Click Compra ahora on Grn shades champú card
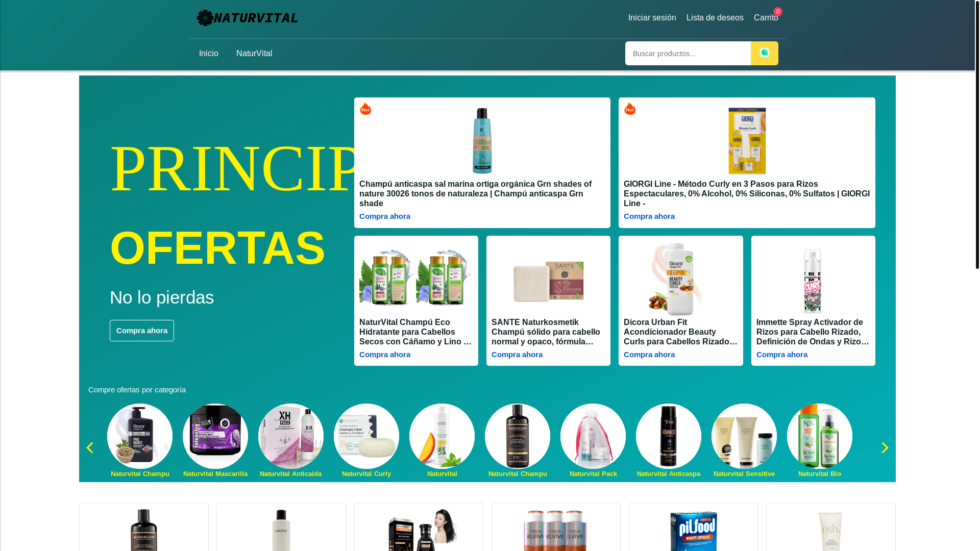980x551 pixels. [385, 216]
